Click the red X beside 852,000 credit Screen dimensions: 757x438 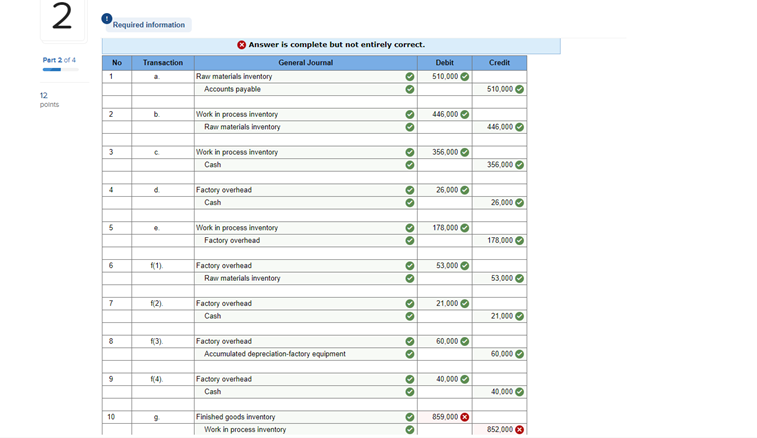(519, 430)
